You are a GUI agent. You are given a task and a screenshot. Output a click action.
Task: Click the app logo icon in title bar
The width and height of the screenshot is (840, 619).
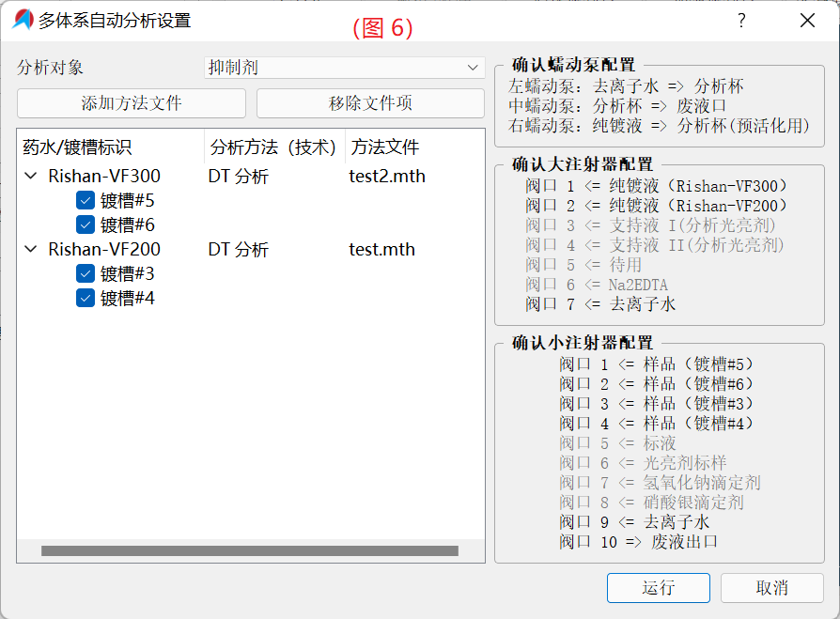pyautogui.click(x=23, y=20)
